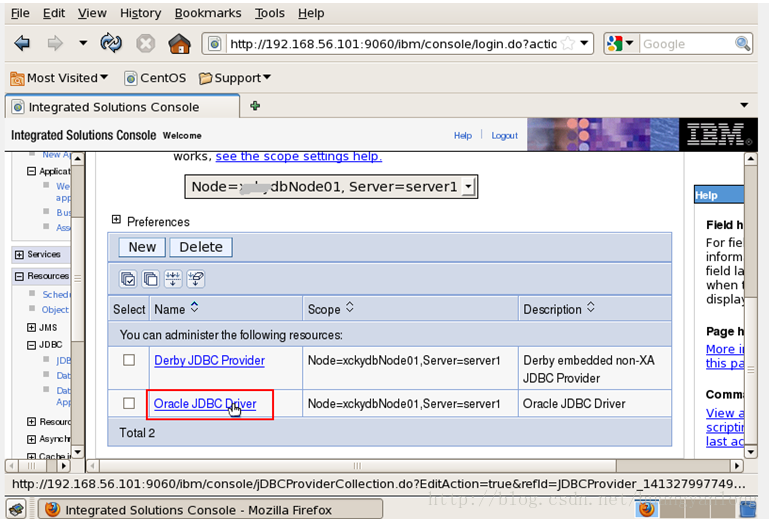Image resolution: width=769 pixels, height=519 pixels.
Task: Click the site identity icon in address bar
Action: click(215, 44)
